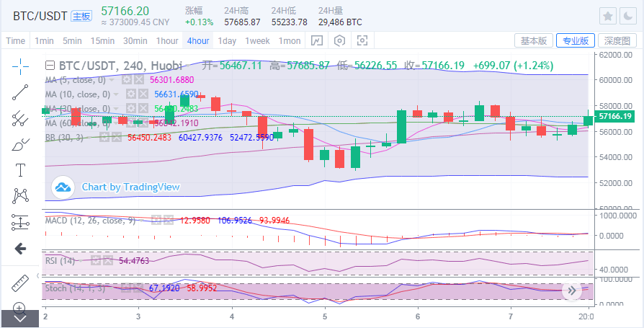The width and height of the screenshot is (644, 328).
Task: Open the Stoch indicator dropdown arrow
Action: (112, 288)
